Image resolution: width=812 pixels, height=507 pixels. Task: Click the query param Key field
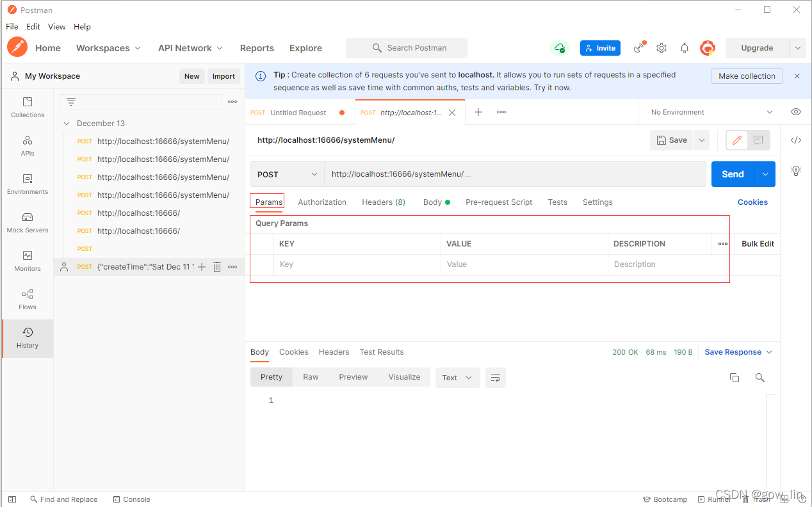(357, 264)
